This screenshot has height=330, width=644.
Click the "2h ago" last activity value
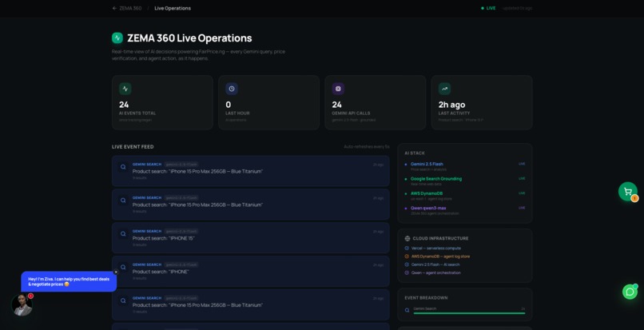(x=451, y=105)
